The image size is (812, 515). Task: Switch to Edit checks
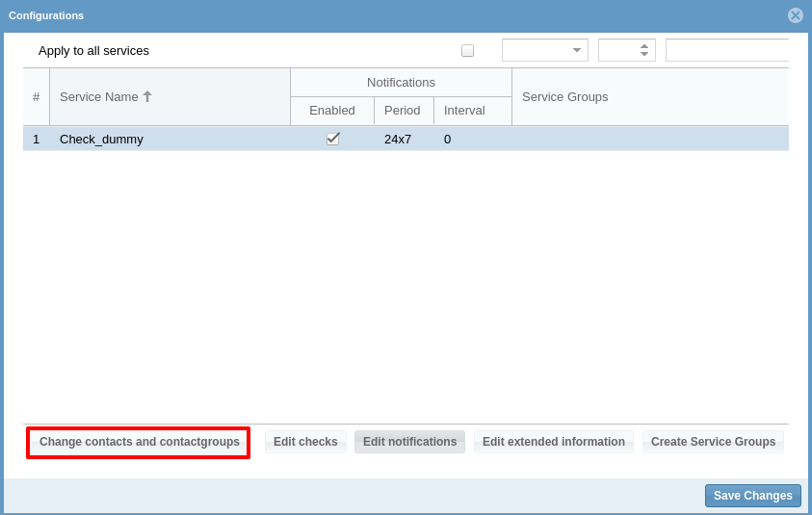click(305, 442)
